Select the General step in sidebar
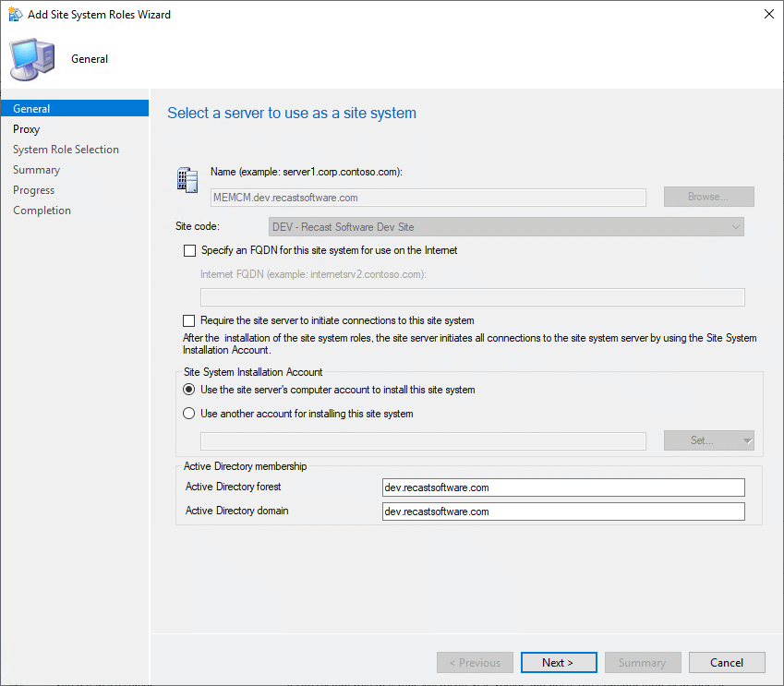784x686 pixels. coord(32,109)
